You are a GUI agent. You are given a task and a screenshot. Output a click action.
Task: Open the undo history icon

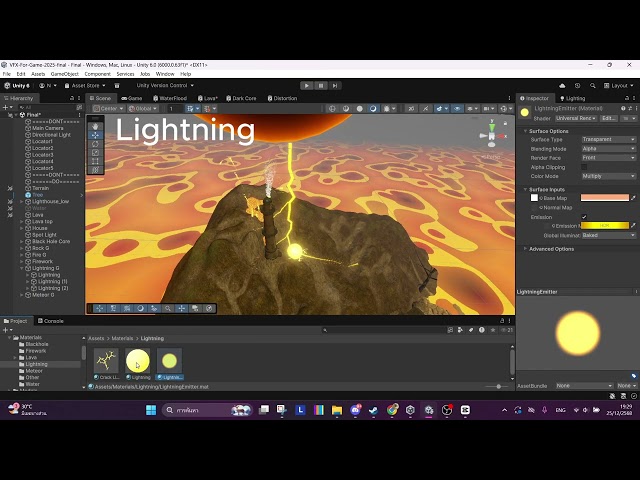click(577, 86)
